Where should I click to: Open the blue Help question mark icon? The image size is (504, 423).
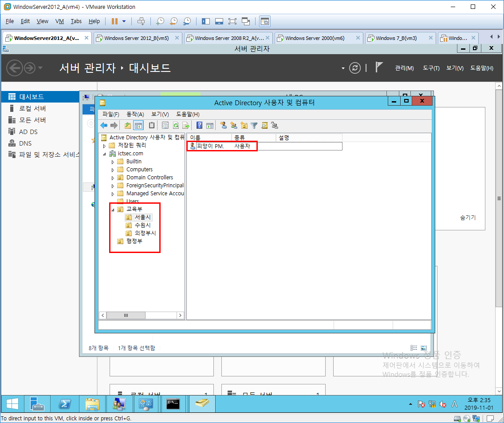[199, 126]
